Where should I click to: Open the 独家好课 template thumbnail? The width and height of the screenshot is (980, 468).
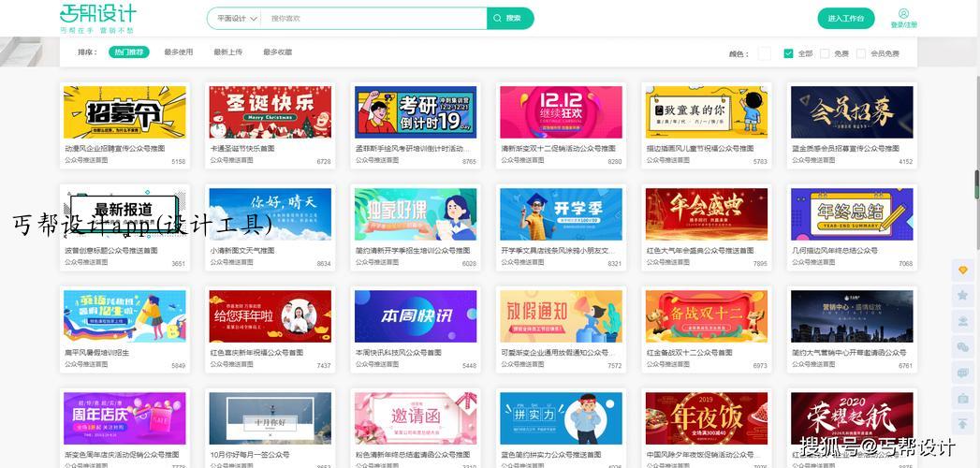coord(416,214)
